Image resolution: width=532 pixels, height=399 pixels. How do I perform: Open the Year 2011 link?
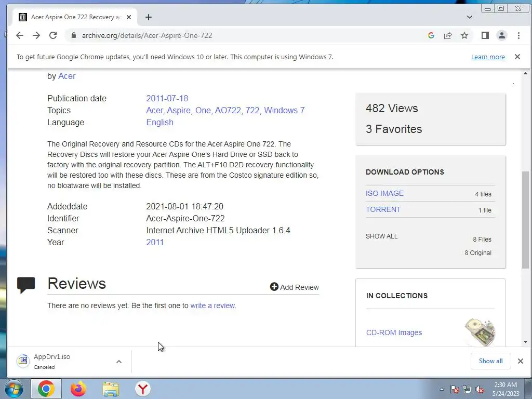(x=155, y=242)
